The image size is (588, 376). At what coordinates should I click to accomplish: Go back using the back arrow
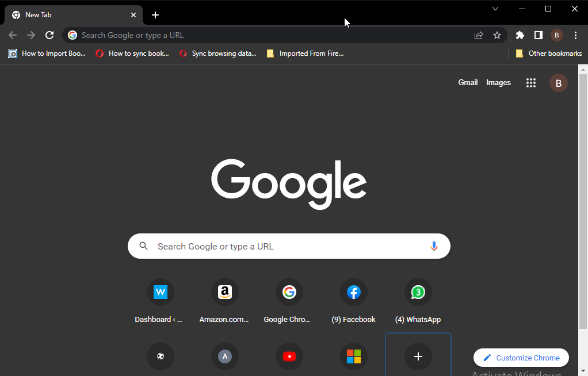tap(13, 35)
